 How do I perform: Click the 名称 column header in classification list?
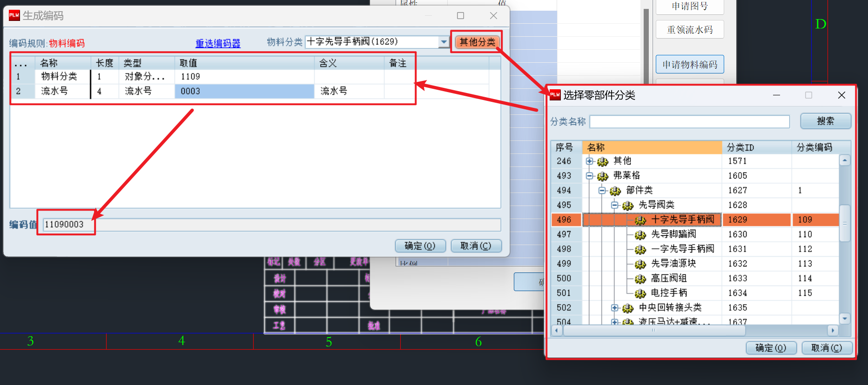[652, 147]
